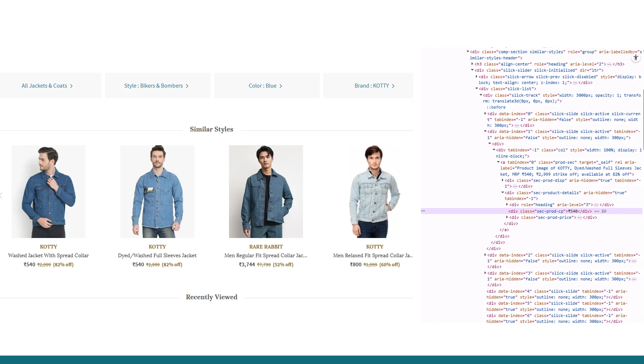Collapse the sec-product-details div node
The image size is (644, 364).
pos(503,193)
